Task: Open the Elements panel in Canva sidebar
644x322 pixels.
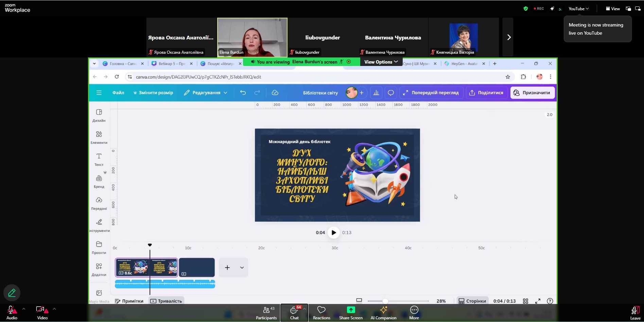Action: [99, 137]
